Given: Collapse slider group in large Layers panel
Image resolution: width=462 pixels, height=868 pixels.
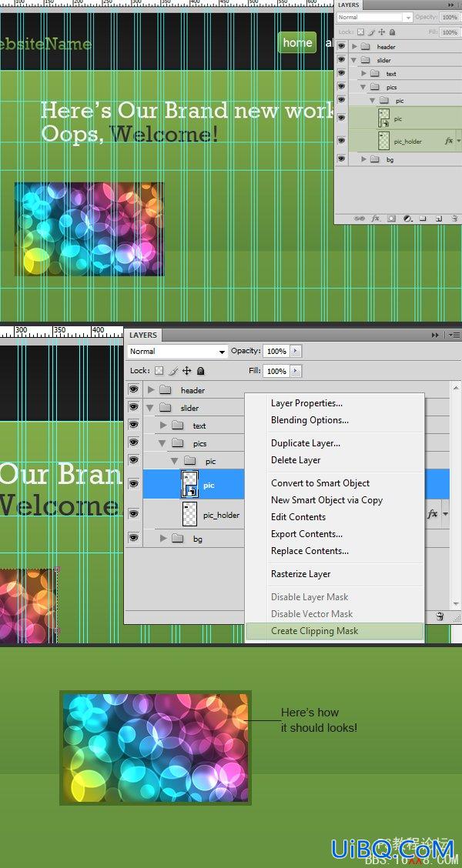Looking at the screenshot, I should click(x=150, y=407).
